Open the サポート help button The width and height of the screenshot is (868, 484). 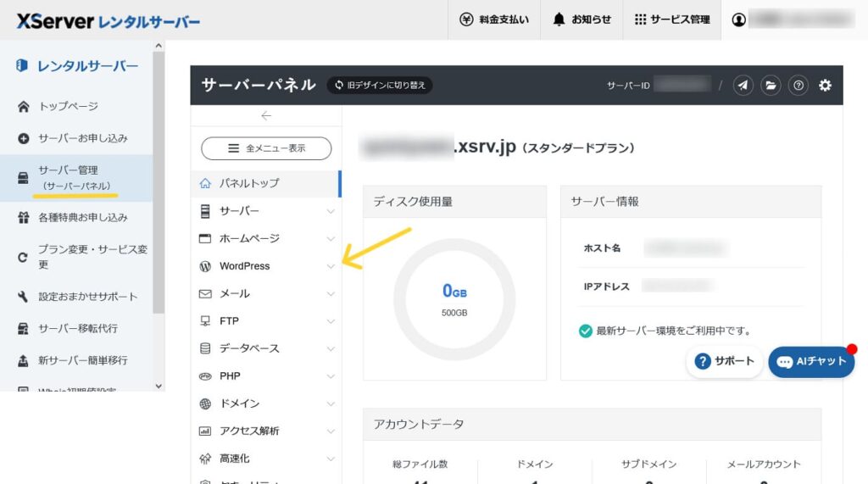(724, 362)
